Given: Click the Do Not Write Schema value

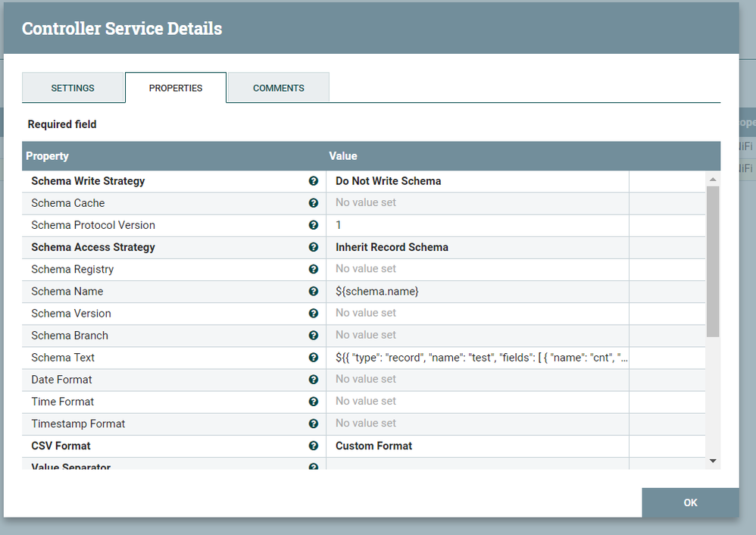Looking at the screenshot, I should point(388,181).
